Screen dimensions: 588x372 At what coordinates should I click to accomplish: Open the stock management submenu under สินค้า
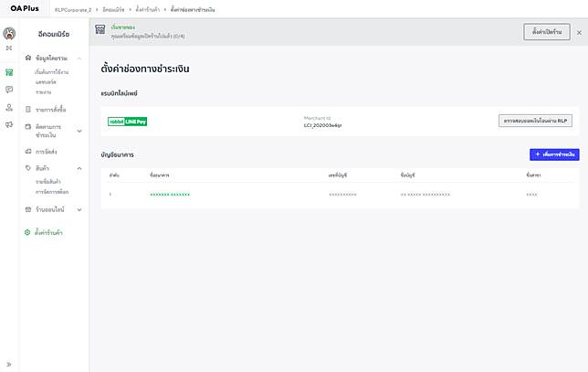pyautogui.click(x=52, y=192)
